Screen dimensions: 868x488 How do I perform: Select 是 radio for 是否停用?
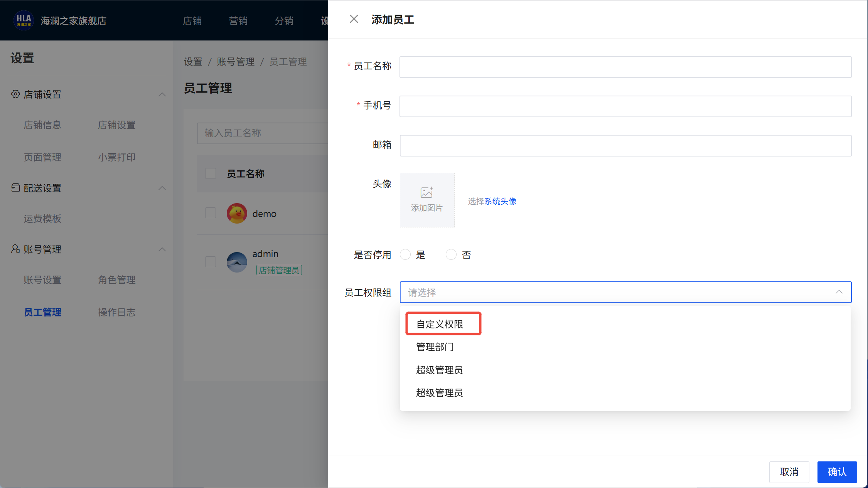coord(405,254)
